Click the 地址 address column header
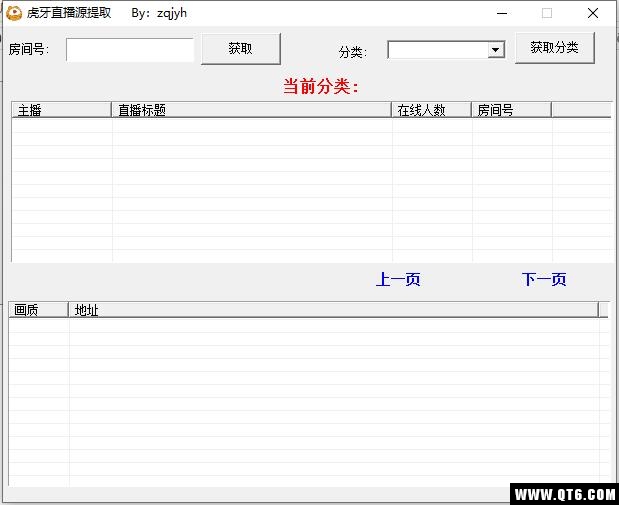 point(334,310)
